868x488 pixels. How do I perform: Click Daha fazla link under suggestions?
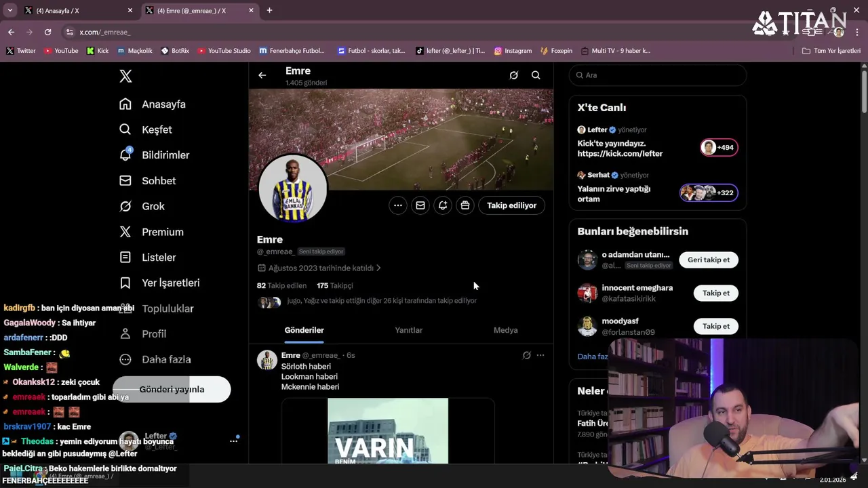click(x=592, y=357)
